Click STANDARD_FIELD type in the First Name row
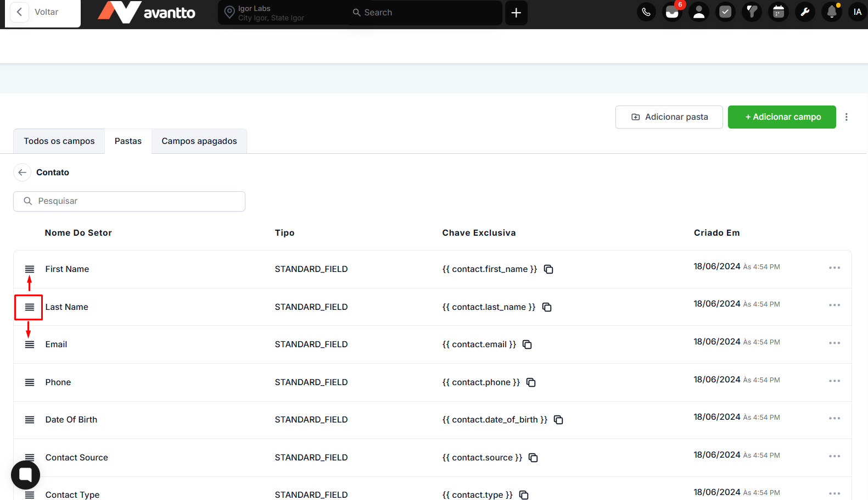The image size is (868, 500). (x=311, y=269)
